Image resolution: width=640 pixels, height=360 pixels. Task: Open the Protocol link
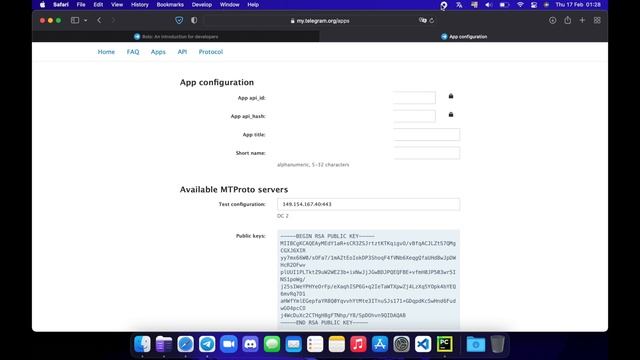coord(211,52)
